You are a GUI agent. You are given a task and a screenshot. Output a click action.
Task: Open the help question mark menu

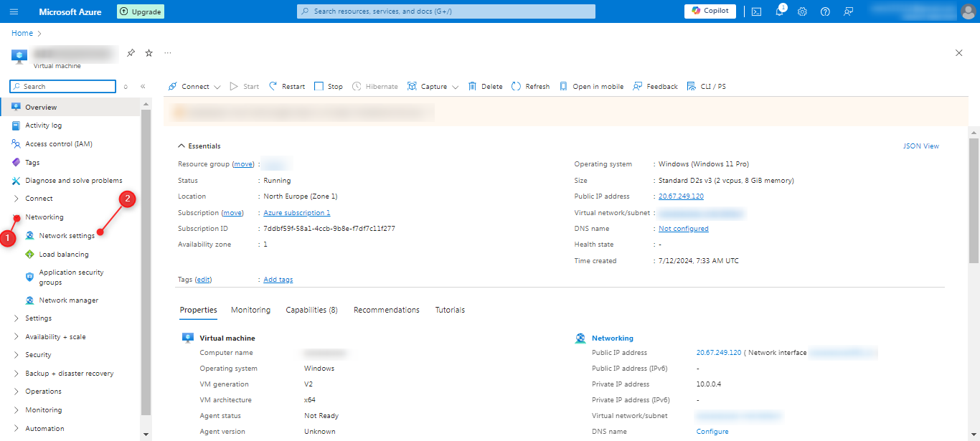[825, 11]
